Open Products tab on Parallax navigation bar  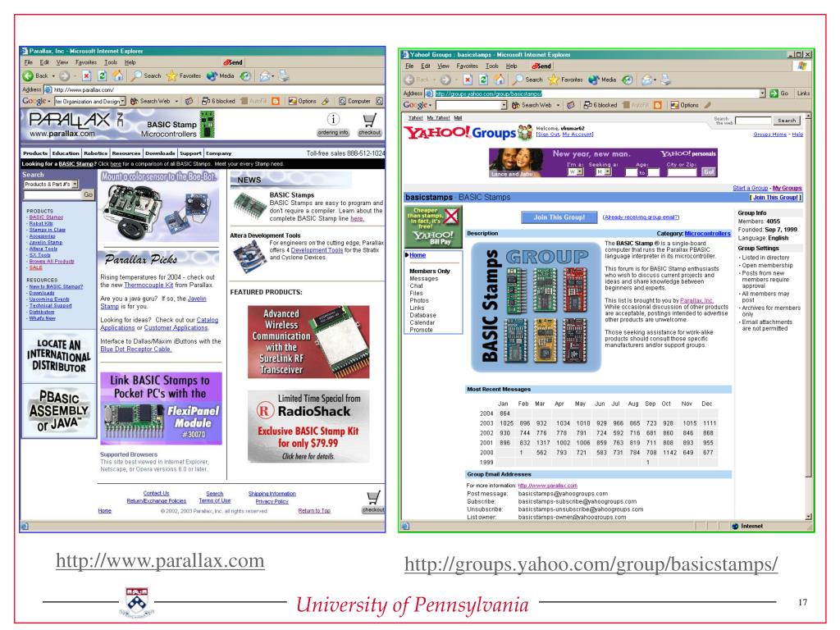(35, 153)
